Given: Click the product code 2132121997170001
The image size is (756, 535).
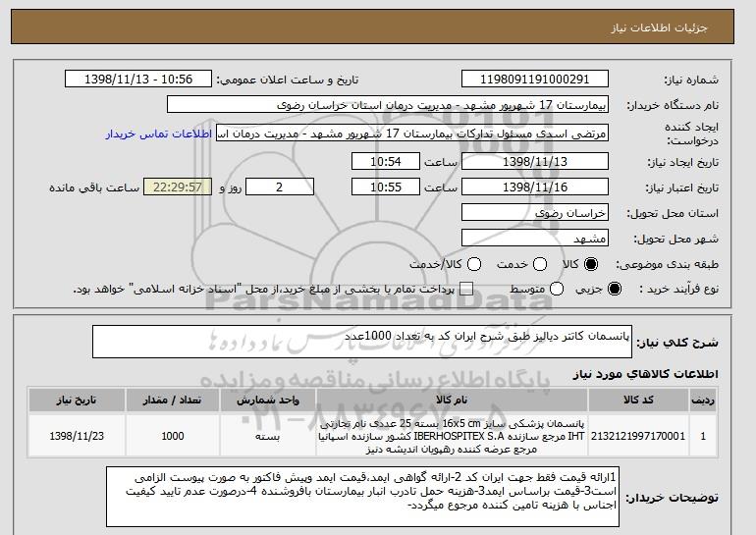Looking at the screenshot, I should pyautogui.click(x=638, y=436).
